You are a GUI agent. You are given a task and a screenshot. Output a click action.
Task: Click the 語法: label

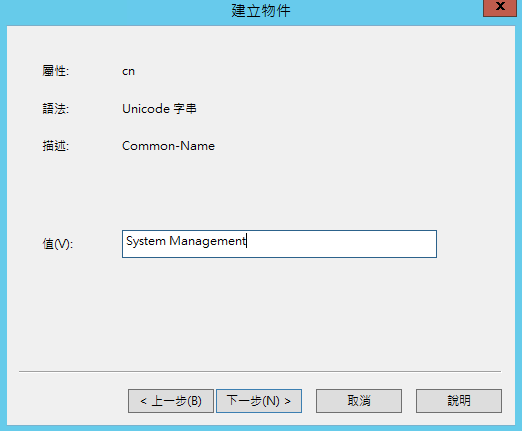coord(55,109)
